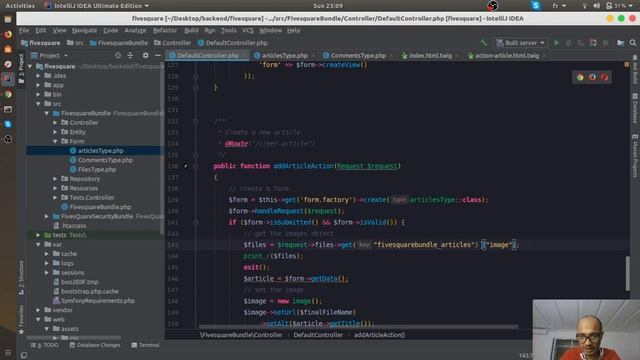This screenshot has width=640, height=360.
Task: Click addArticleAction() breadcrumb
Action: [x=380, y=335]
